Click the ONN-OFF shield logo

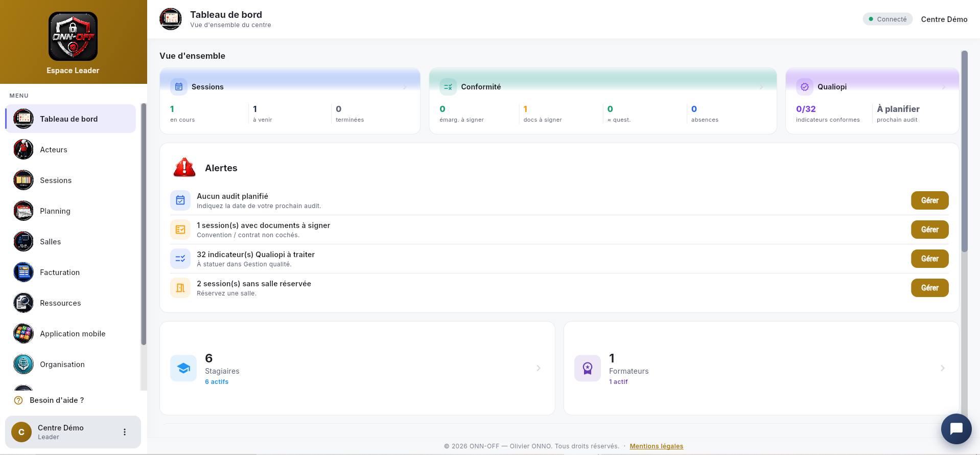[73, 36]
